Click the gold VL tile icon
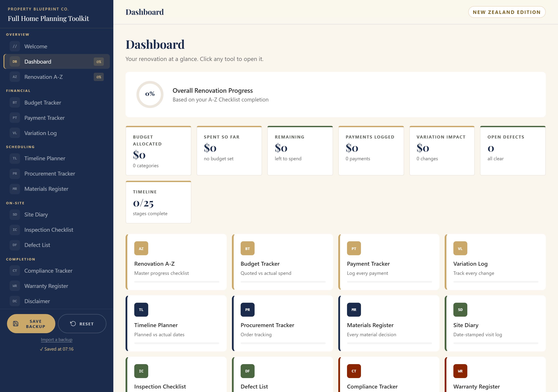 click(460, 248)
